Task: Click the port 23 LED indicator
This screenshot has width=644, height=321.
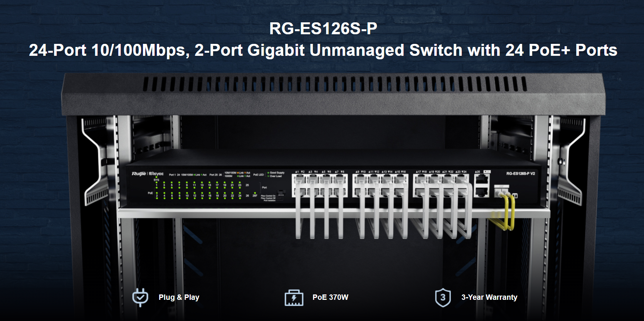Action: click(240, 182)
